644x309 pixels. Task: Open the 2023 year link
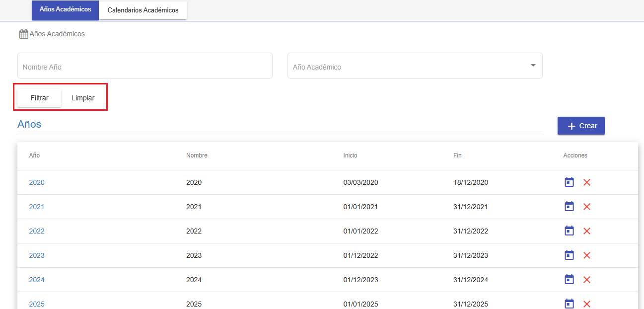[37, 255]
